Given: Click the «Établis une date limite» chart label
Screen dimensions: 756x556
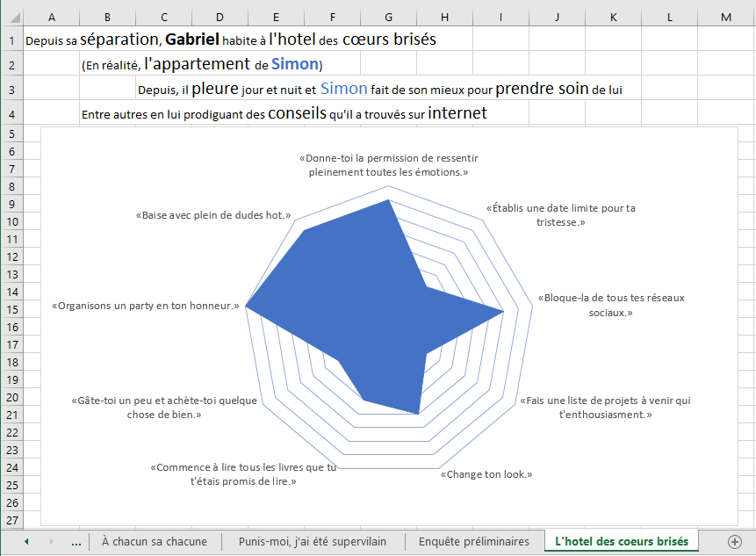Looking at the screenshot, I should [x=561, y=215].
